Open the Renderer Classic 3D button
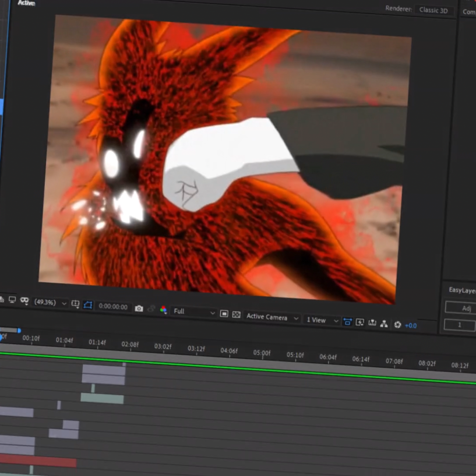476x476 pixels. click(434, 10)
